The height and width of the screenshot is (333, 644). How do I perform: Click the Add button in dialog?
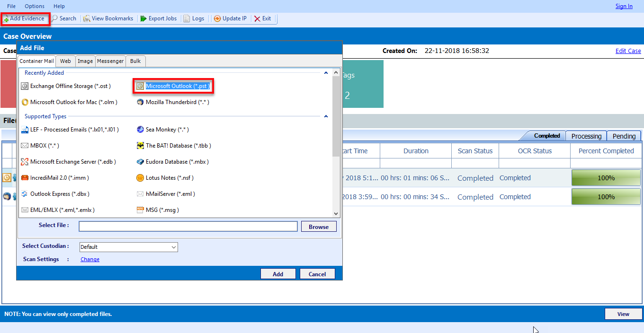tap(278, 274)
